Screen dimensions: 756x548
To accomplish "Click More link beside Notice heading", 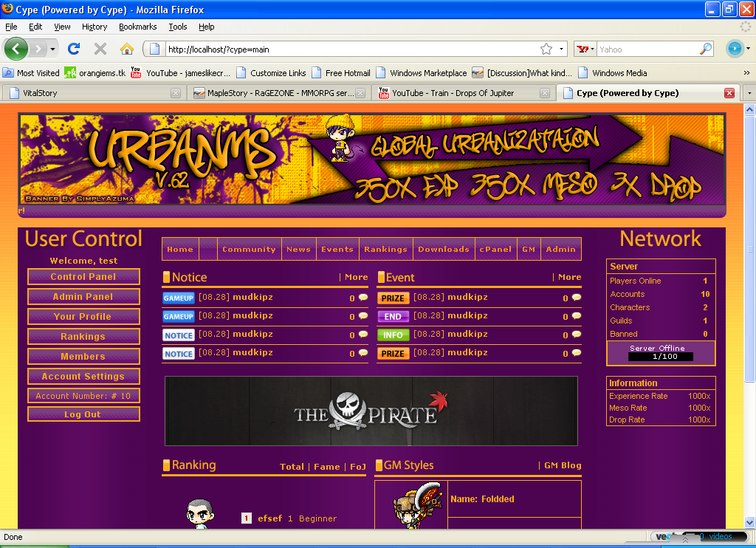I will click(356, 277).
